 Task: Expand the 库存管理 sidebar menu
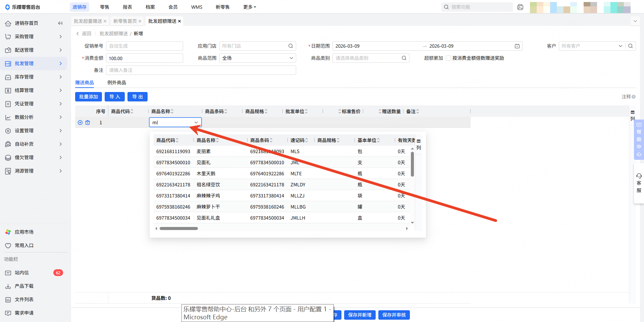click(61, 77)
